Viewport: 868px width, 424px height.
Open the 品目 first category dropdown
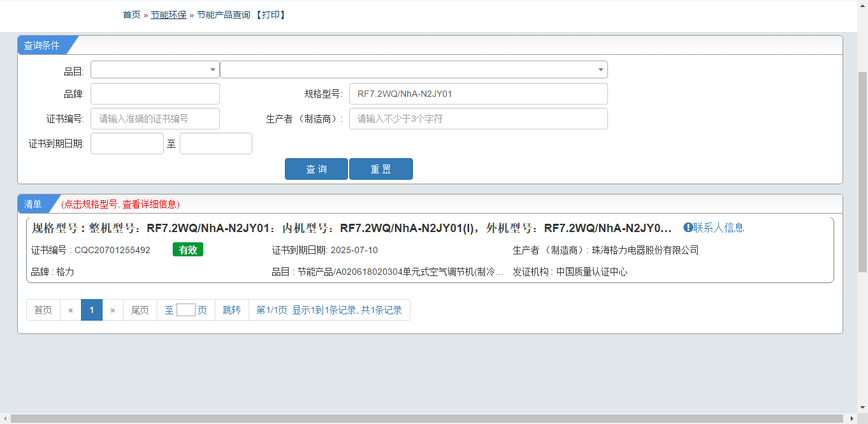155,69
